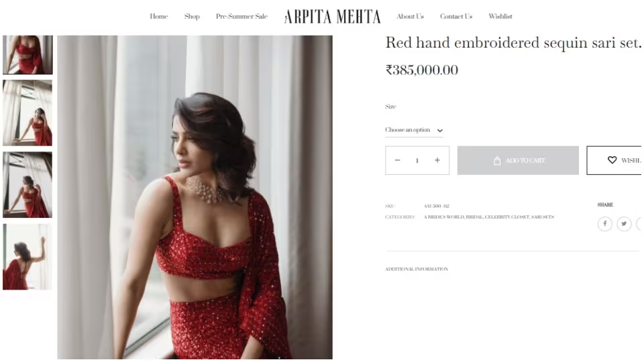Add item to wishlist via heart icon

(614, 160)
